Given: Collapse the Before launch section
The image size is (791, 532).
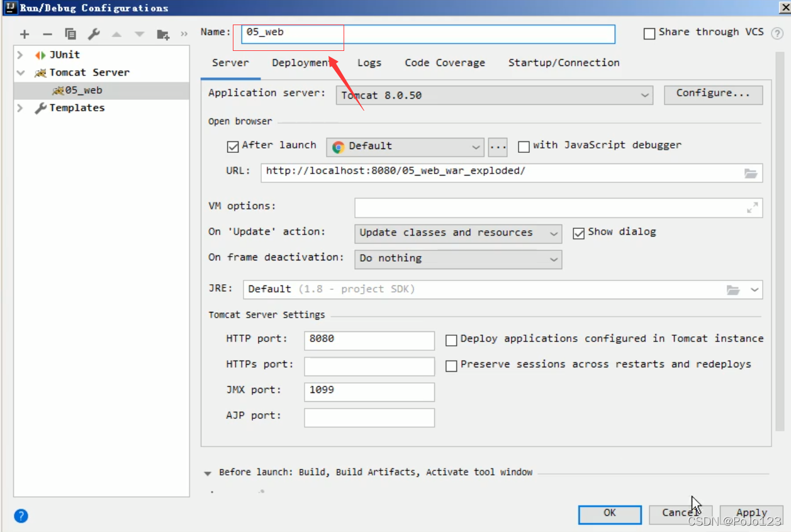Looking at the screenshot, I should pos(208,474).
